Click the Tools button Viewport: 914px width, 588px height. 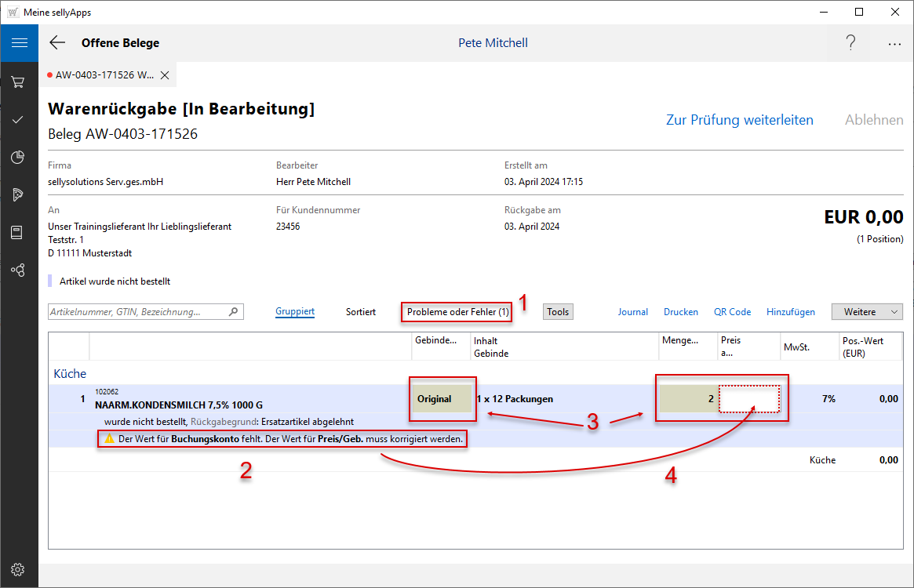click(x=558, y=312)
